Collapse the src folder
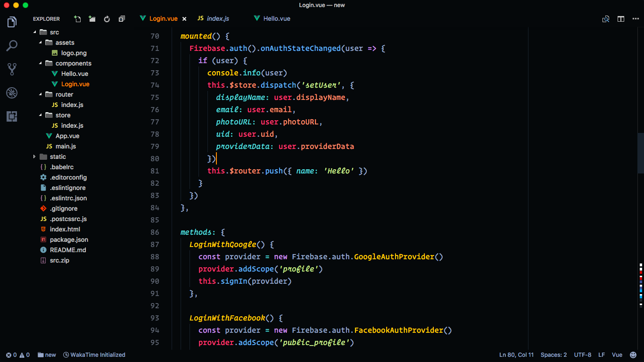 point(34,32)
